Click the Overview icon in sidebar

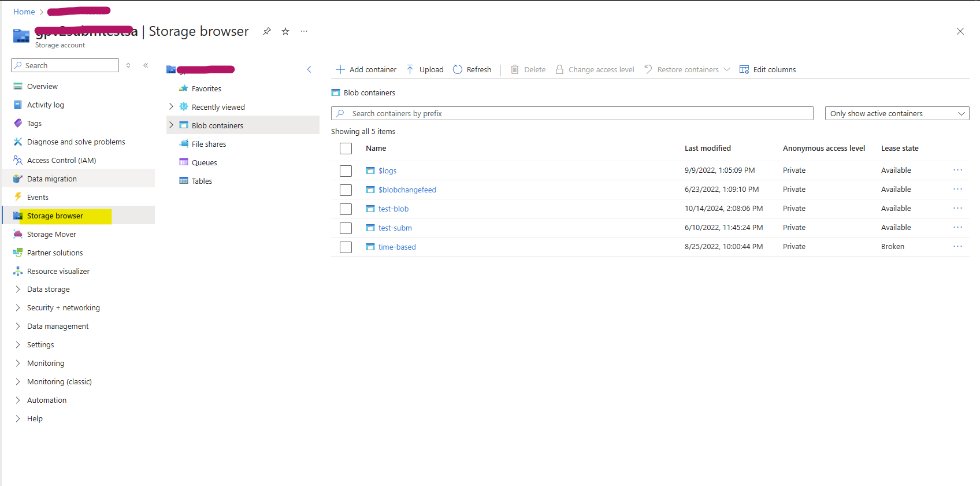click(x=18, y=86)
